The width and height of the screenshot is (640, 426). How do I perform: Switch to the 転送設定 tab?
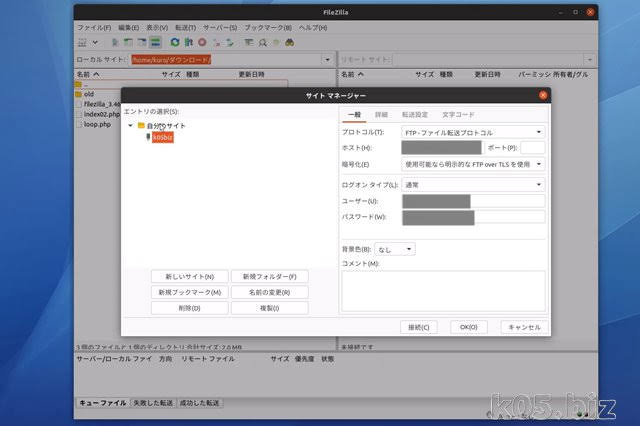click(415, 115)
